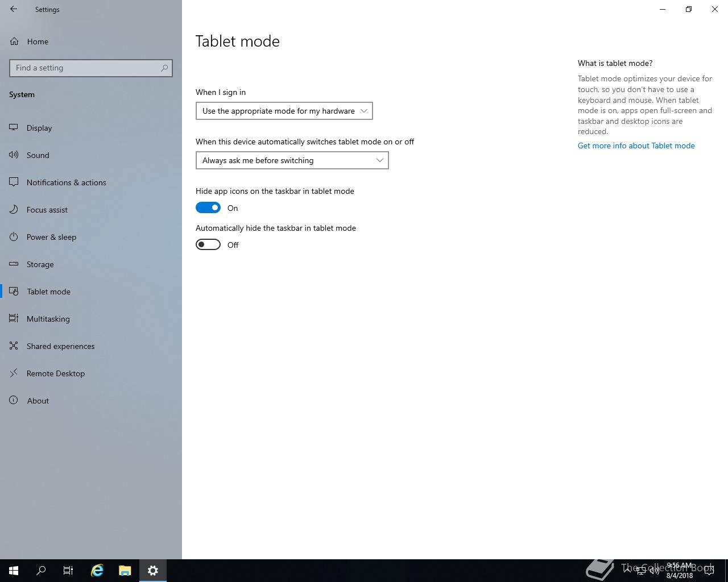Click the Show desktop sliver on taskbar
This screenshot has width=728, height=582.
tap(726, 571)
